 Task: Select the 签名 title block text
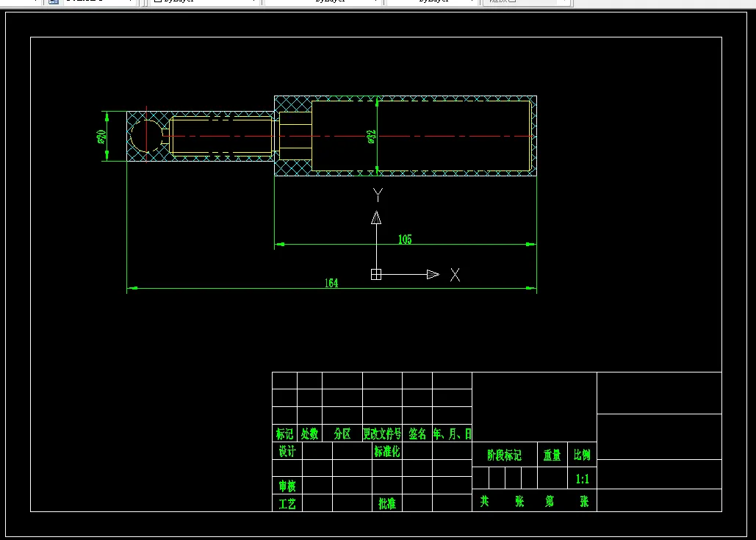[x=417, y=434]
